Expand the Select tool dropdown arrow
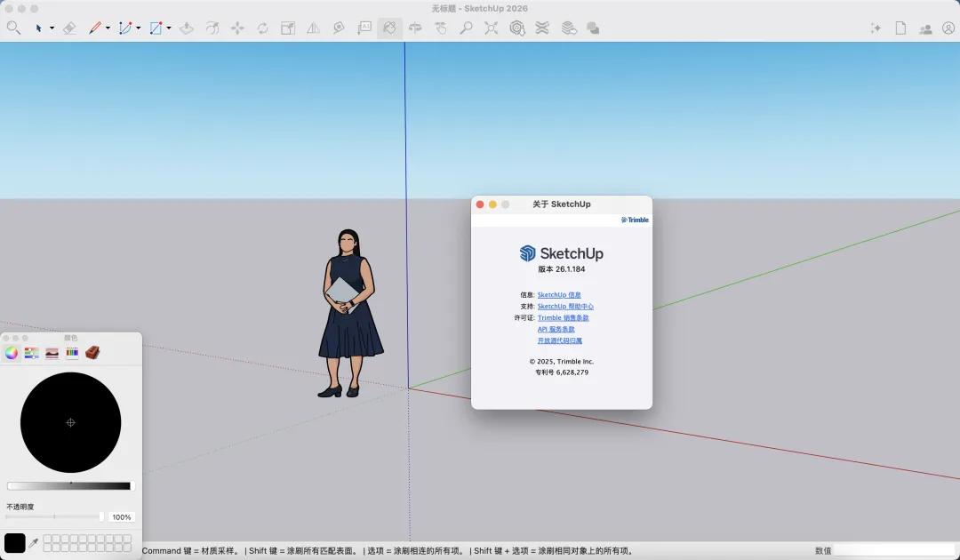Screen dimensions: 960x560 [x=52, y=28]
